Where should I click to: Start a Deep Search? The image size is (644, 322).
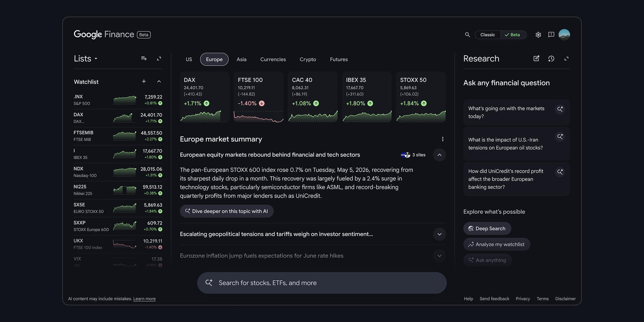pyautogui.click(x=487, y=229)
